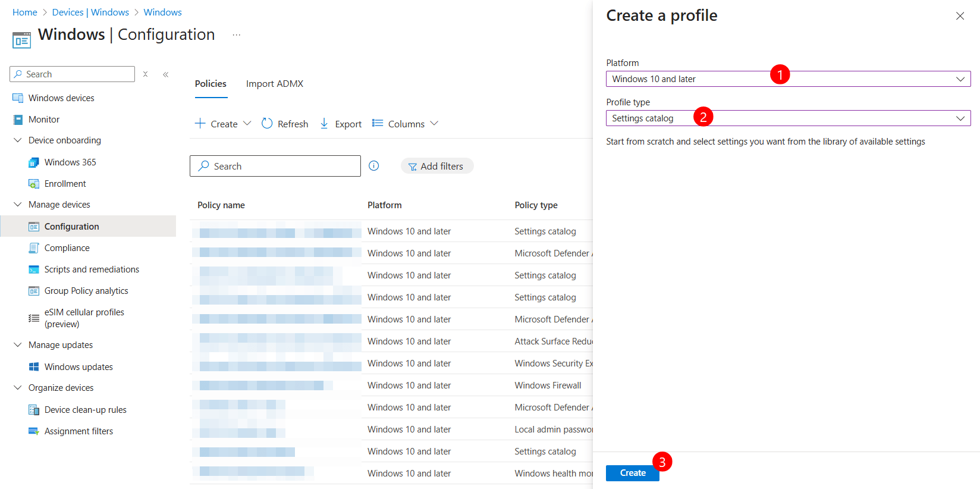Collapse the Manage devices section

tap(18, 205)
